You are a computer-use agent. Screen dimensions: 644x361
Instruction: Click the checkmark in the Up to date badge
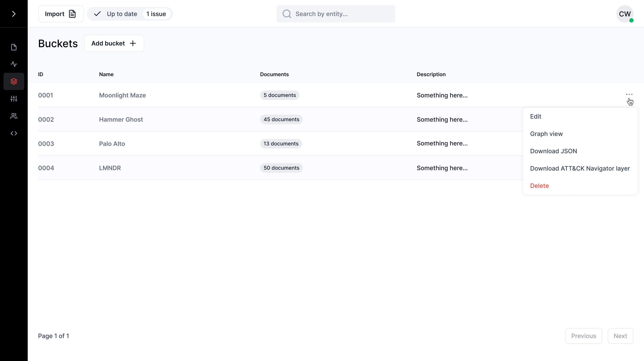point(98,14)
